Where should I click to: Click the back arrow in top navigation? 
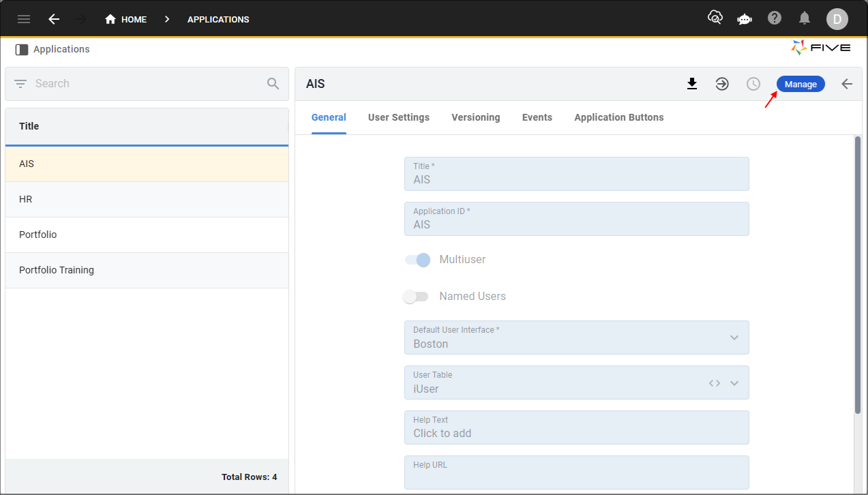pyautogui.click(x=54, y=19)
